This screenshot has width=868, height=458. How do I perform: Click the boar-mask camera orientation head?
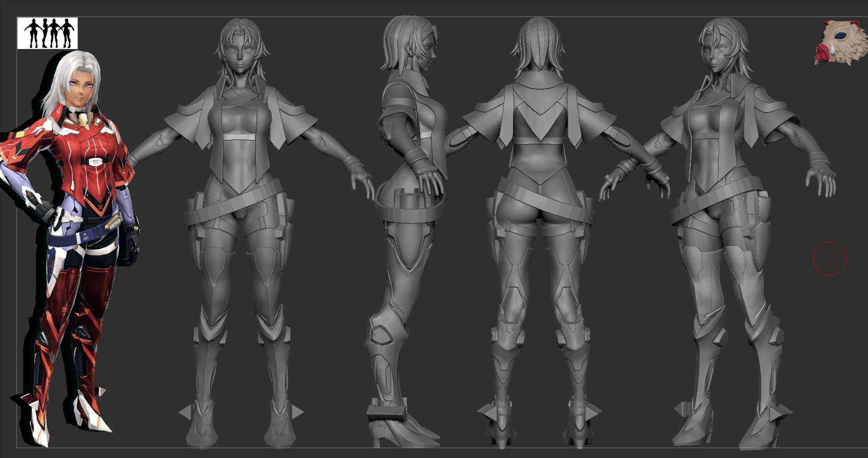(x=841, y=42)
